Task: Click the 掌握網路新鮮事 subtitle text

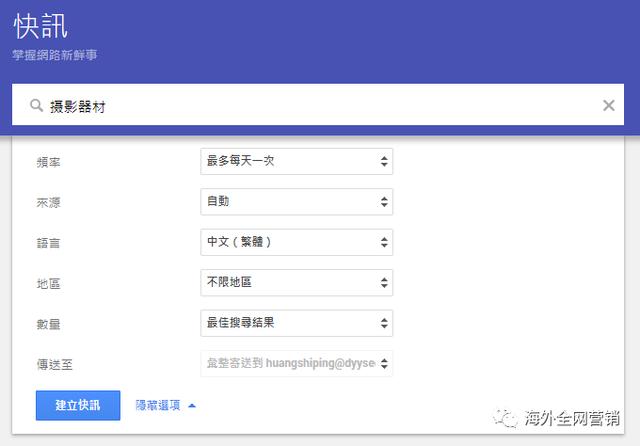Action: (55, 55)
